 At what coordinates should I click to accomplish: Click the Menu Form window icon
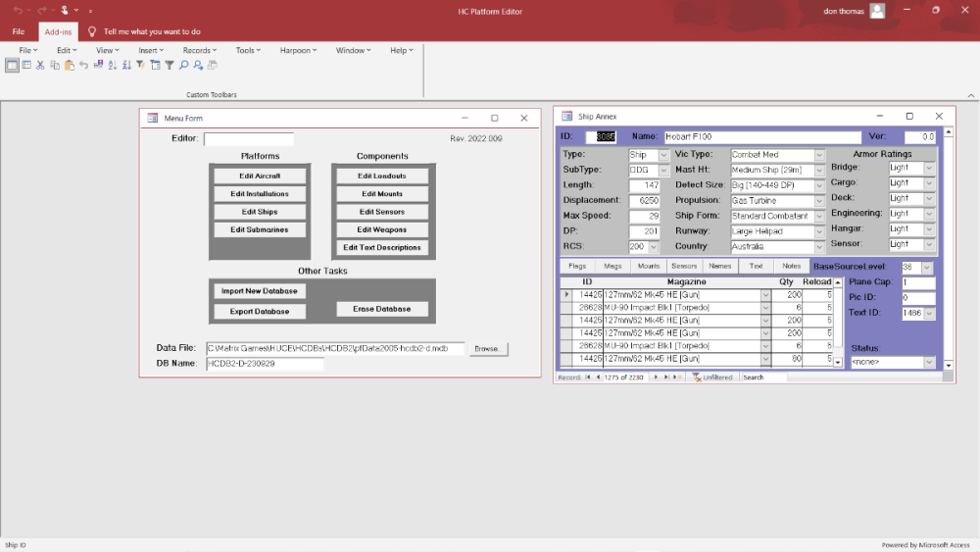tap(153, 118)
